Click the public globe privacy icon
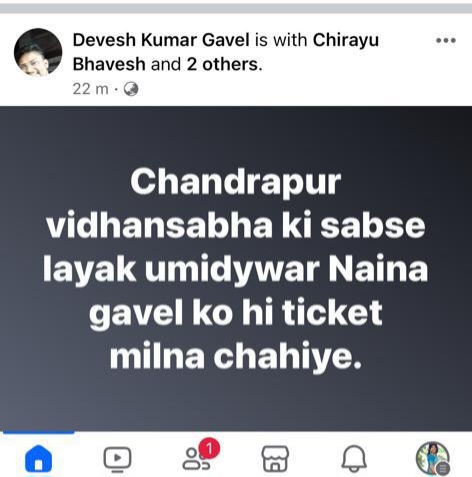This screenshot has width=472, height=477. tap(131, 89)
